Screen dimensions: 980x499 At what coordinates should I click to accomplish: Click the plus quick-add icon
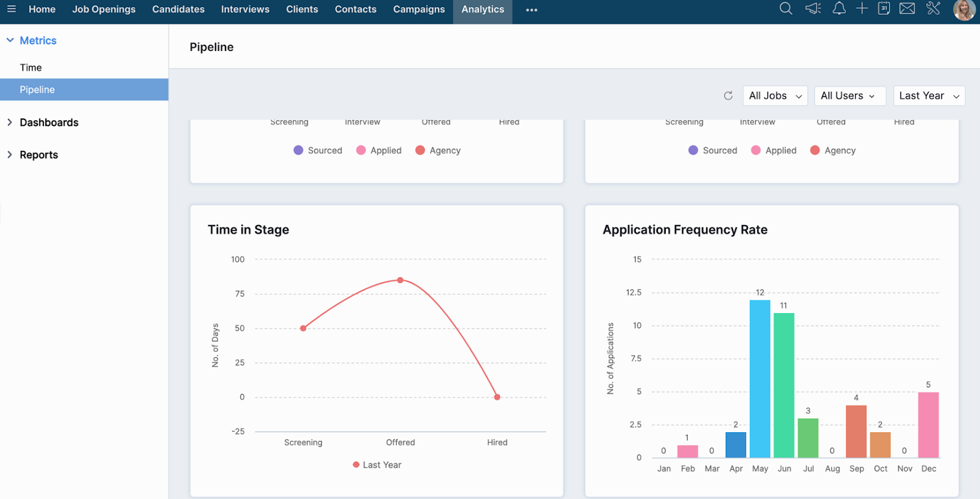[862, 9]
